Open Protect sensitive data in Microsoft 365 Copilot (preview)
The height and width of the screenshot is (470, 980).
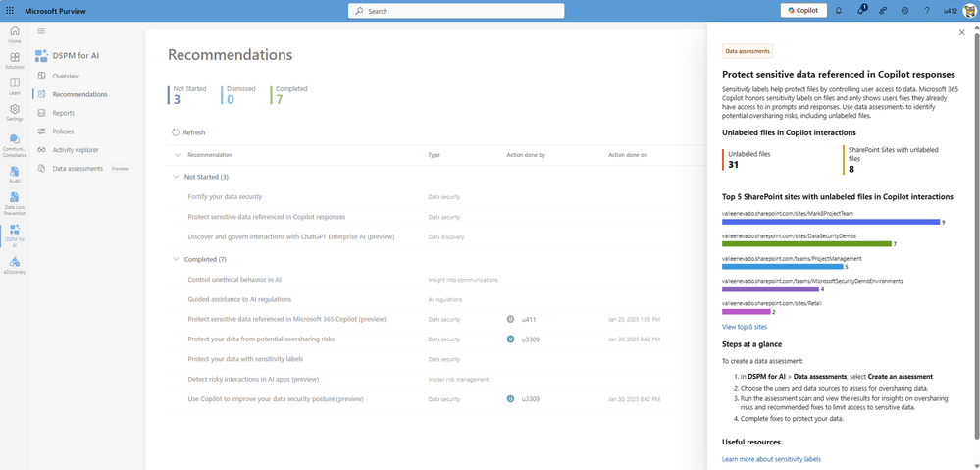[286, 319]
